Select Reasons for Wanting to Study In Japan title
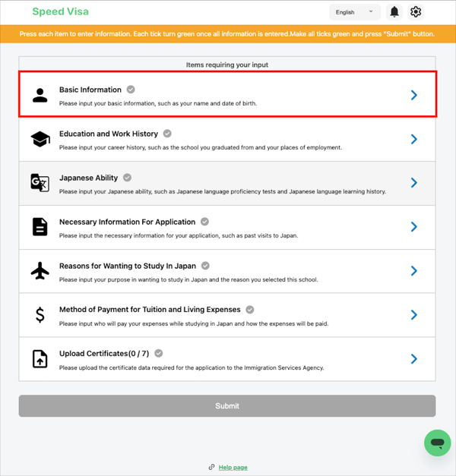456x476 pixels. (x=128, y=266)
